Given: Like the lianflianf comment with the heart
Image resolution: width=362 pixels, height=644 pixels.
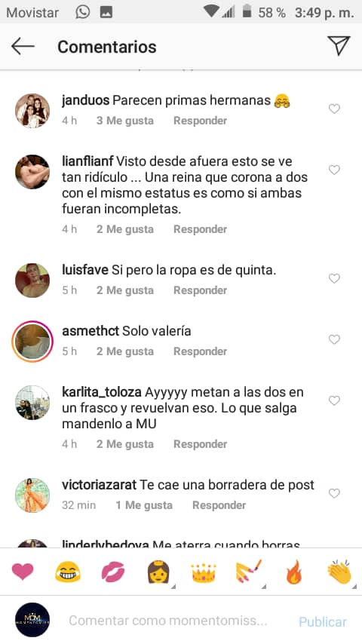Looking at the screenshot, I should [334, 170].
